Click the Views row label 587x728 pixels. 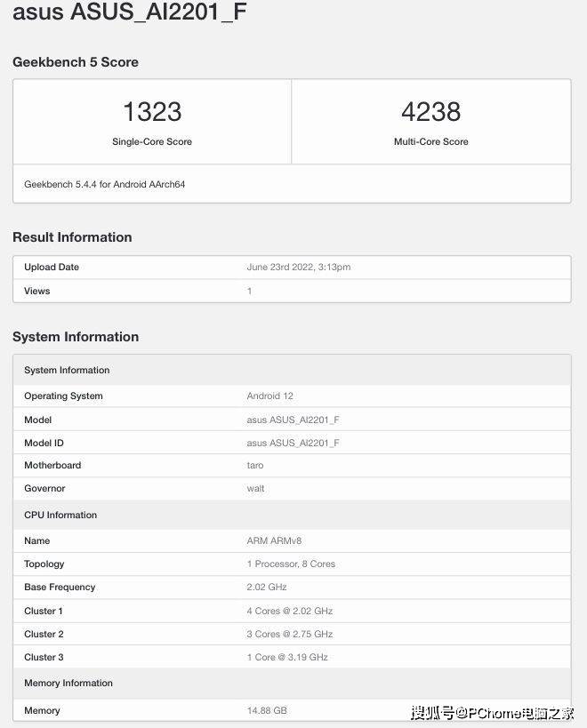coord(37,291)
